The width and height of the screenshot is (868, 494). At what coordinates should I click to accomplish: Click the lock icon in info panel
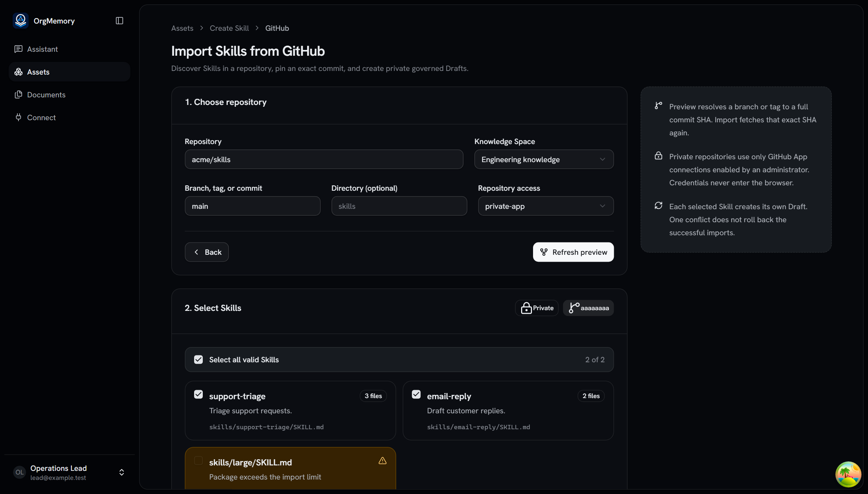click(x=658, y=156)
